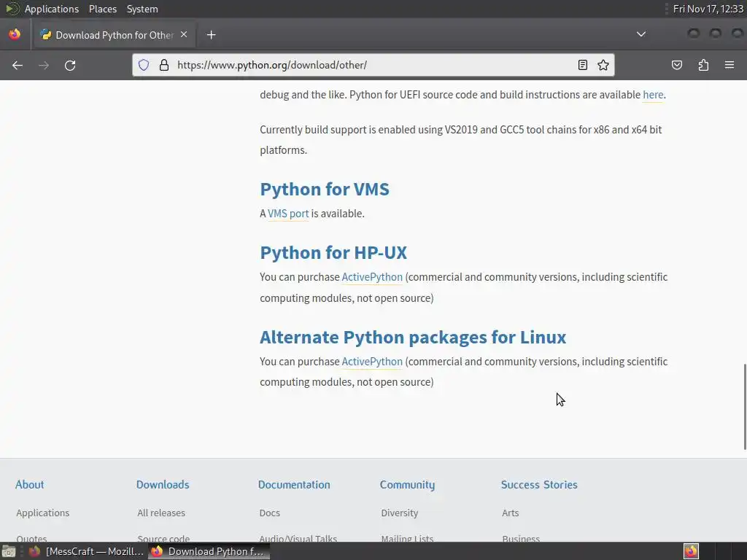Open the All releases footer link
This screenshot has width=747, height=560.
(161, 513)
